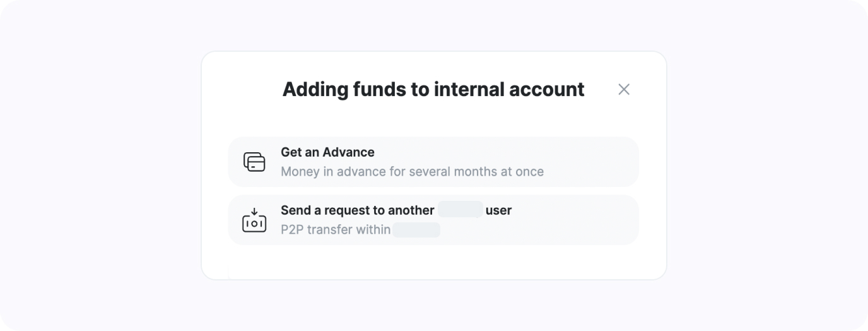
Task: Dismiss modal using the X icon
Action: [624, 90]
